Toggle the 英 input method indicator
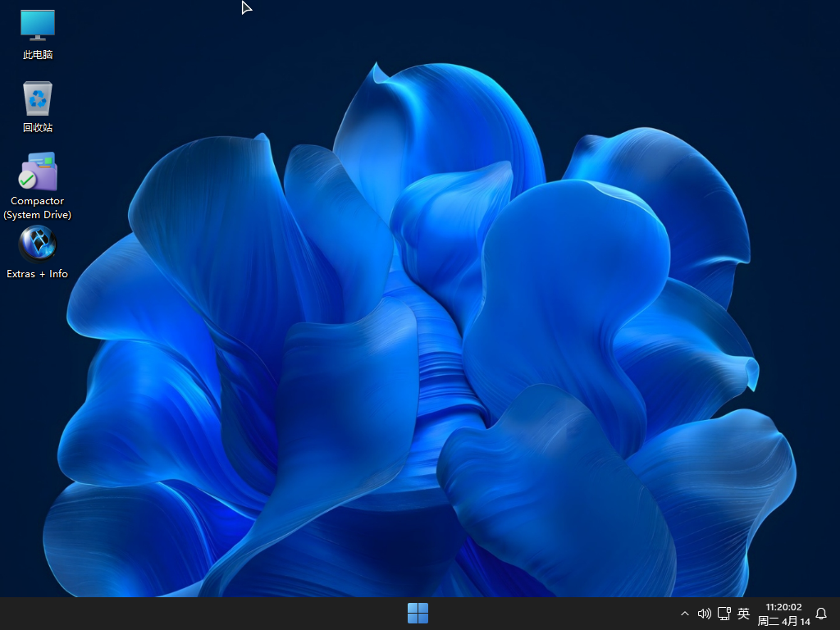Image resolution: width=840 pixels, height=630 pixels. [x=743, y=613]
